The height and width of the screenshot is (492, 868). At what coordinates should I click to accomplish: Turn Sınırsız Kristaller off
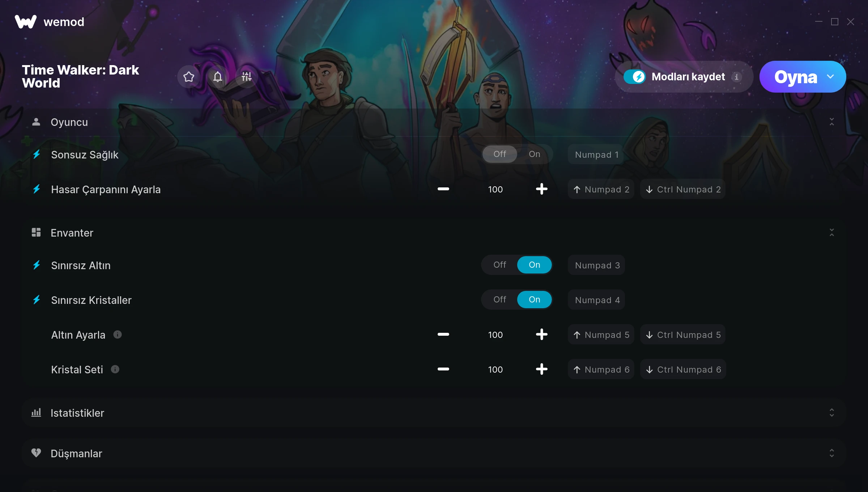tap(500, 300)
